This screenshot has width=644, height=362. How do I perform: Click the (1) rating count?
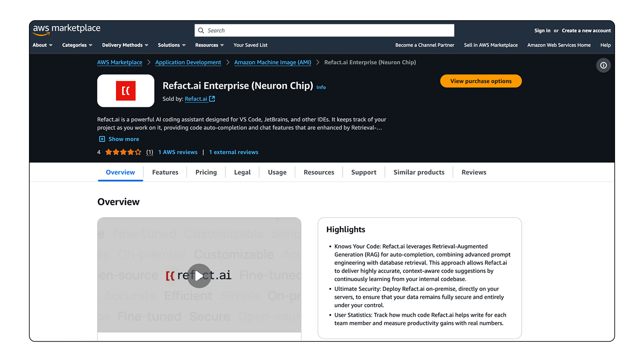tap(149, 152)
